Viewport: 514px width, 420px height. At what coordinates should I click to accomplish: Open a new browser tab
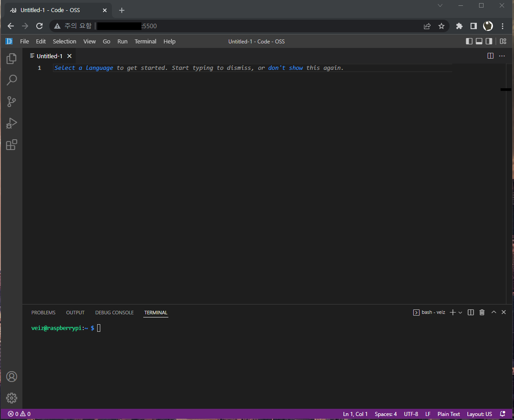(122, 10)
